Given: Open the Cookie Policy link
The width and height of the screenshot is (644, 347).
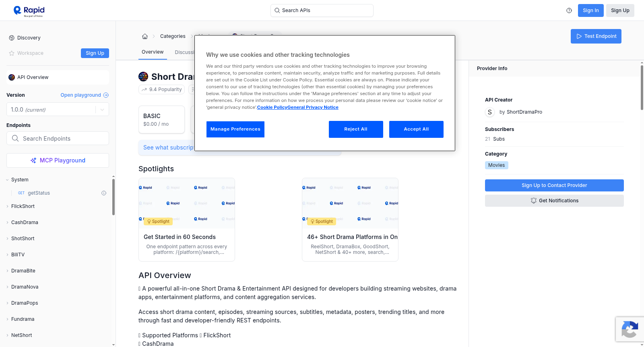Looking at the screenshot, I should (272, 107).
